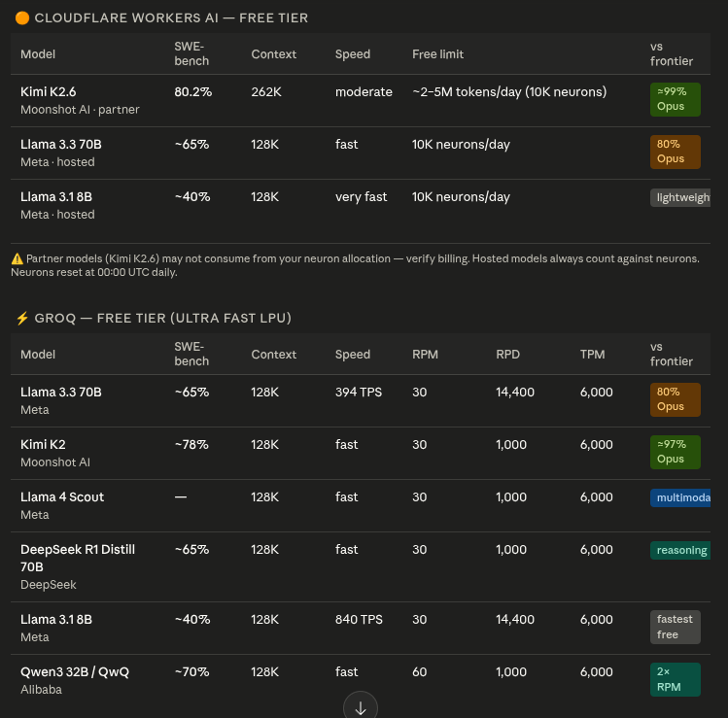Click the Free limit column header
Image resolution: width=728 pixels, height=718 pixels.
(x=437, y=54)
